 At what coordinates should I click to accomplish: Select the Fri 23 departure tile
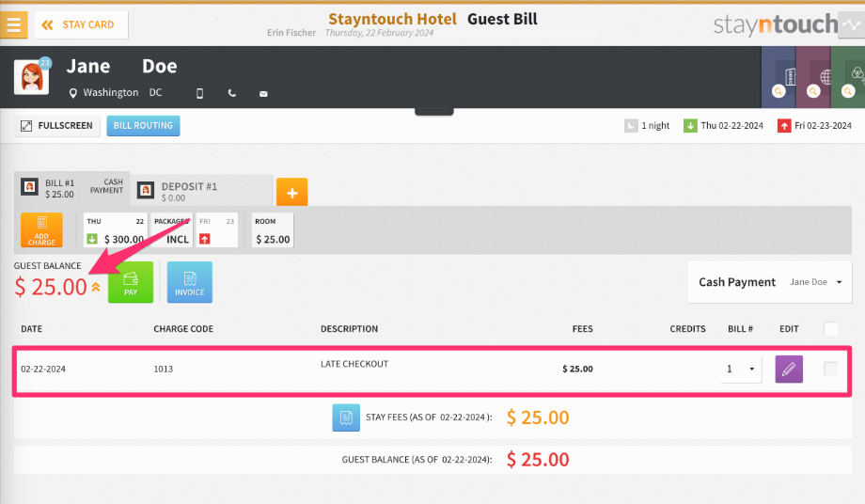click(217, 230)
